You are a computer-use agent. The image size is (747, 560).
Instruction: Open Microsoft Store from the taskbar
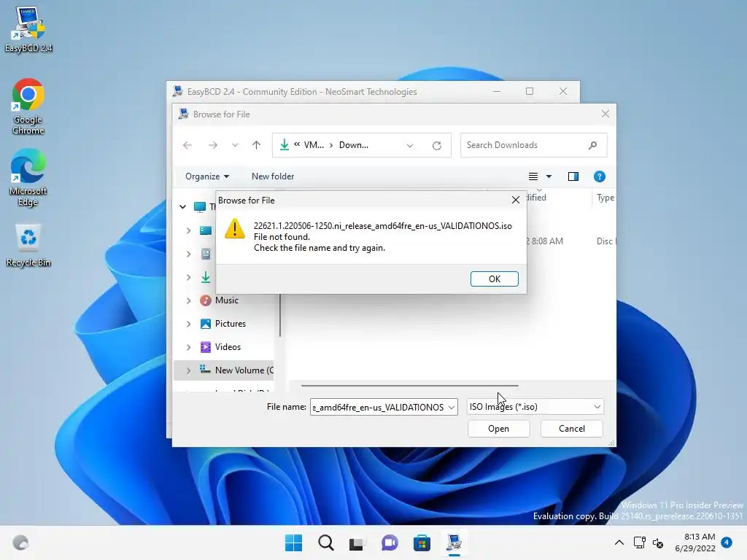click(422, 542)
